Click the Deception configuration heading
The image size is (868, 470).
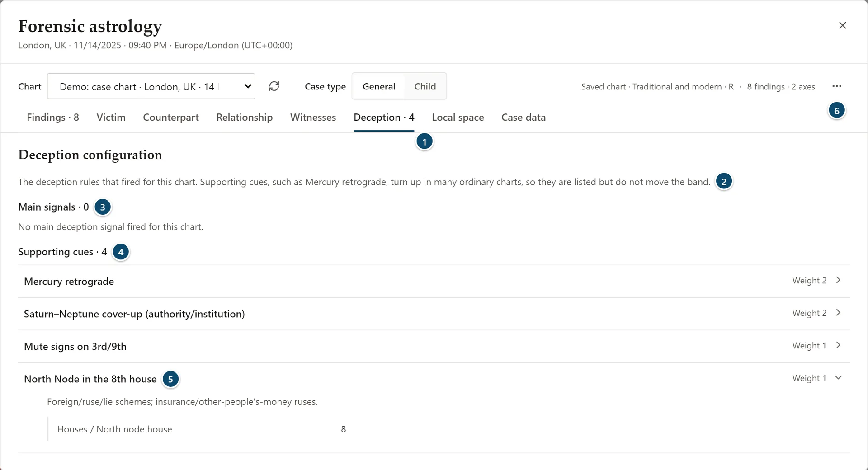point(90,155)
